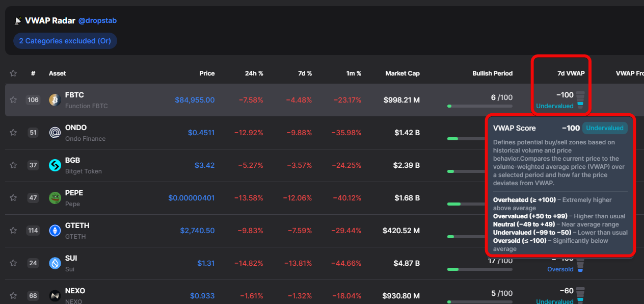This screenshot has width=644, height=304.
Task: Click the 2 Categories excluded filter
Action: pyautogui.click(x=65, y=41)
